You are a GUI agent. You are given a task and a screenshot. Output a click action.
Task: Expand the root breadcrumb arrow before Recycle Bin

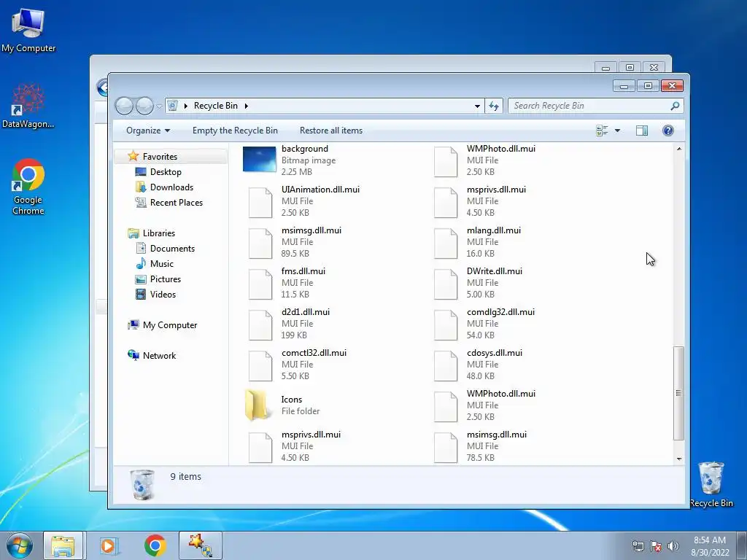pyautogui.click(x=186, y=106)
